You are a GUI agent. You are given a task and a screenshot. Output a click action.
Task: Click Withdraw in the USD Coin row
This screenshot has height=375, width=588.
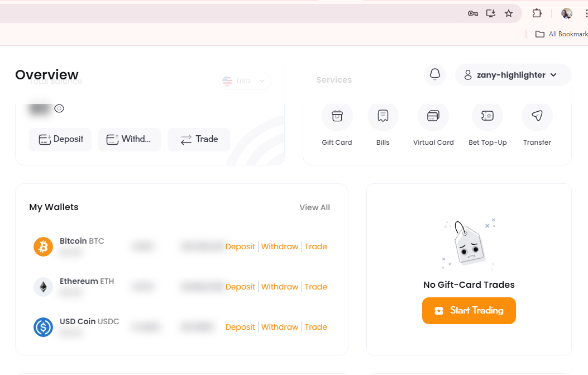coord(280,327)
